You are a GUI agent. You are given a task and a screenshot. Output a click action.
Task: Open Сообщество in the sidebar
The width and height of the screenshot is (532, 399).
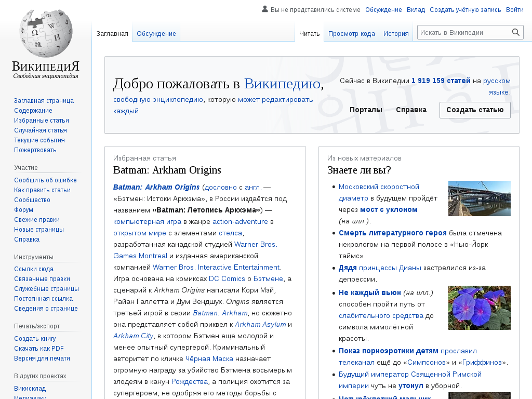pyautogui.click(x=32, y=200)
